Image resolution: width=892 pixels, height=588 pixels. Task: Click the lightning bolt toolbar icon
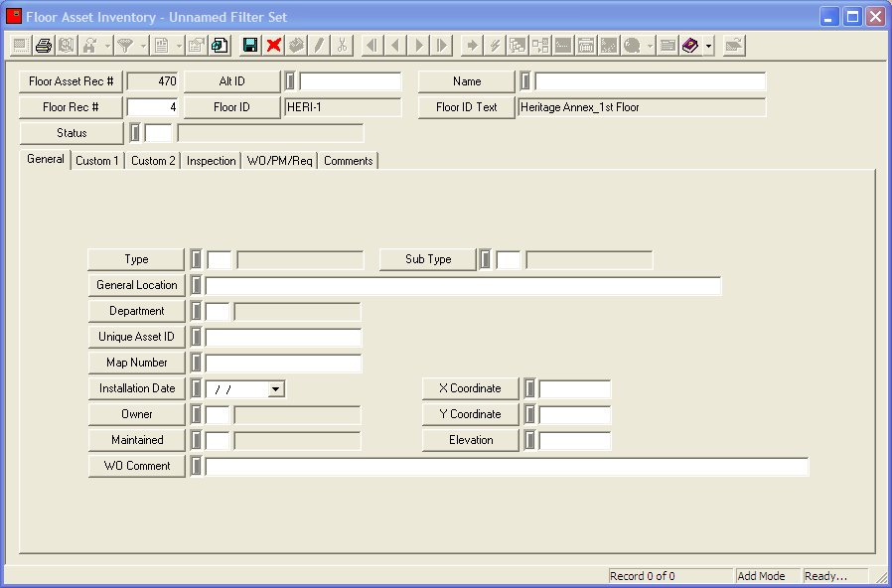pos(495,46)
